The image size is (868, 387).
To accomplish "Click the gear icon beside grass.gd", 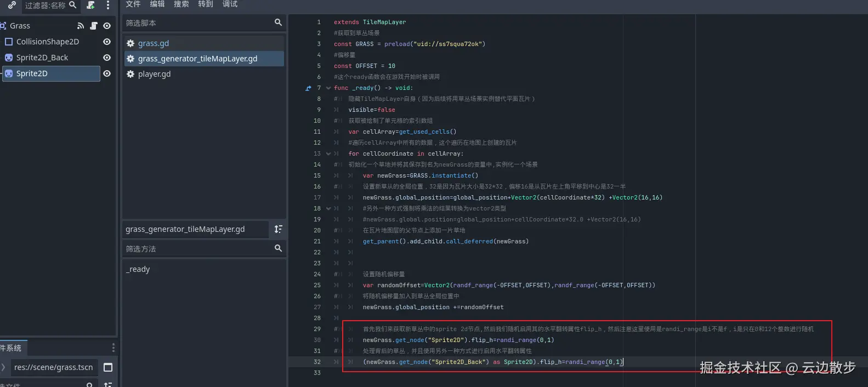I will click(131, 43).
